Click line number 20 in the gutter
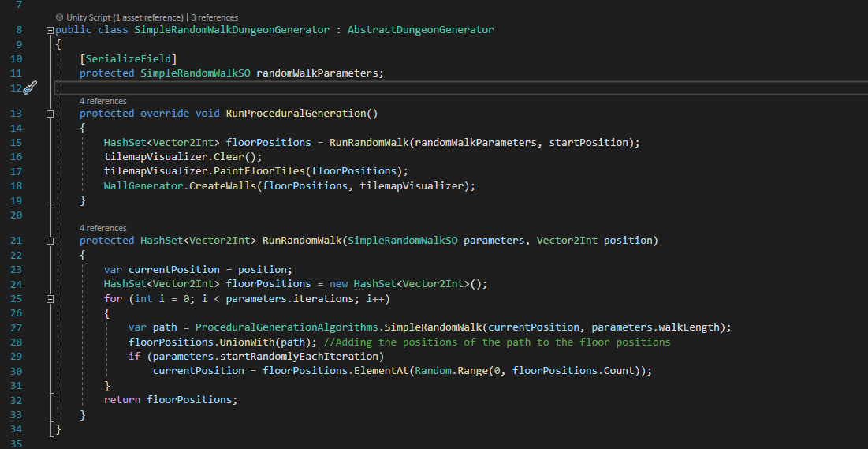The image size is (868, 449). point(16,215)
